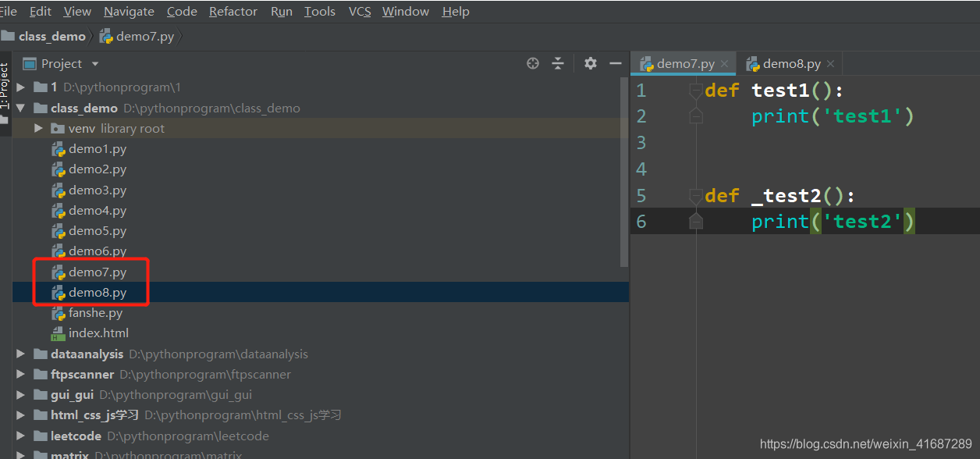The image size is (980, 459).
Task: Open the Tools menu
Action: (320, 11)
